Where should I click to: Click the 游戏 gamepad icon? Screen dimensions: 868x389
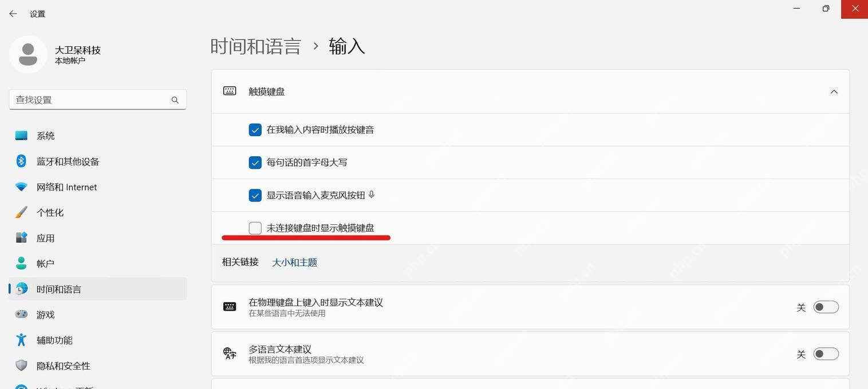(x=21, y=314)
